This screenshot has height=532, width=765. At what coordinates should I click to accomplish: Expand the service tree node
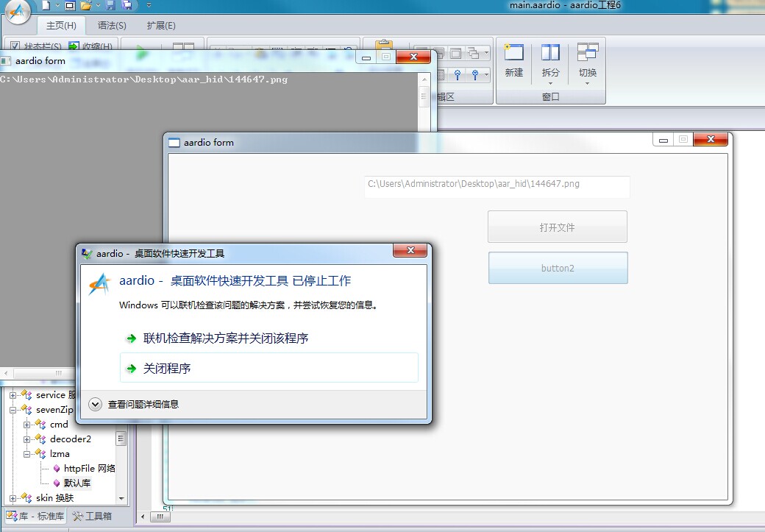[13, 395]
